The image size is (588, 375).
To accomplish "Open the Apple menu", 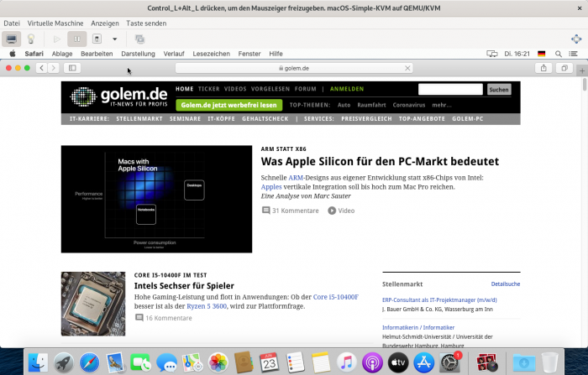I will 13,54.
